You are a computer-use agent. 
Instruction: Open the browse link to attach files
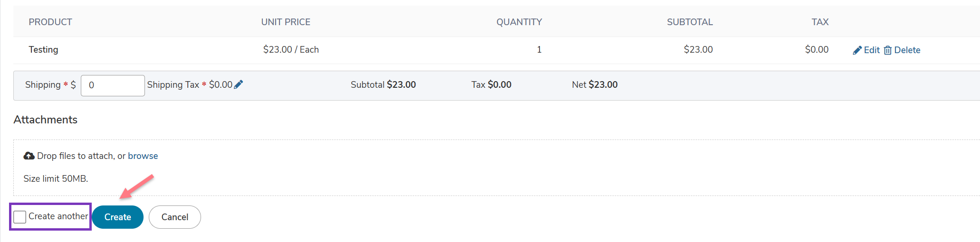coord(143,156)
